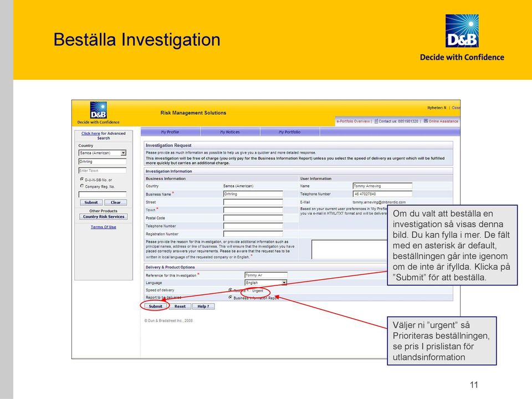Open the Online Assistance link
The height and width of the screenshot is (399, 532).
(x=443, y=121)
